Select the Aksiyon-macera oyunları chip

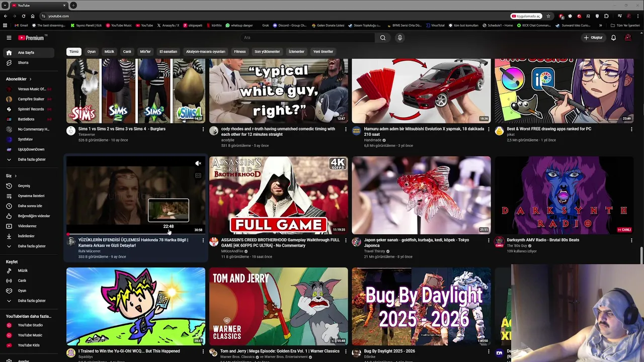(206, 51)
